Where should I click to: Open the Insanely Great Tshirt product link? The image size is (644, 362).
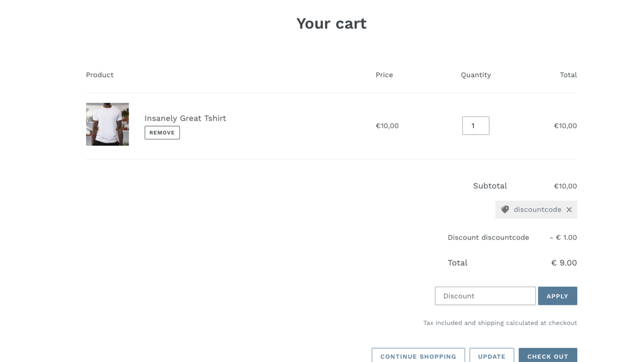point(185,118)
